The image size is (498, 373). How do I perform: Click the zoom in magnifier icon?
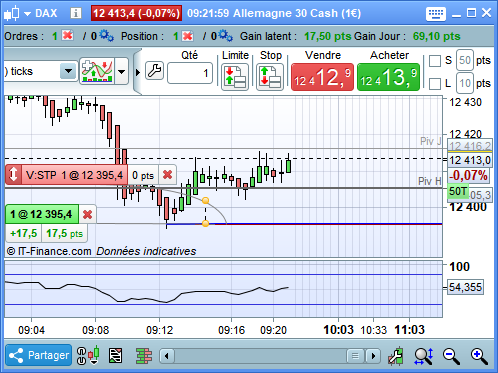(x=479, y=356)
